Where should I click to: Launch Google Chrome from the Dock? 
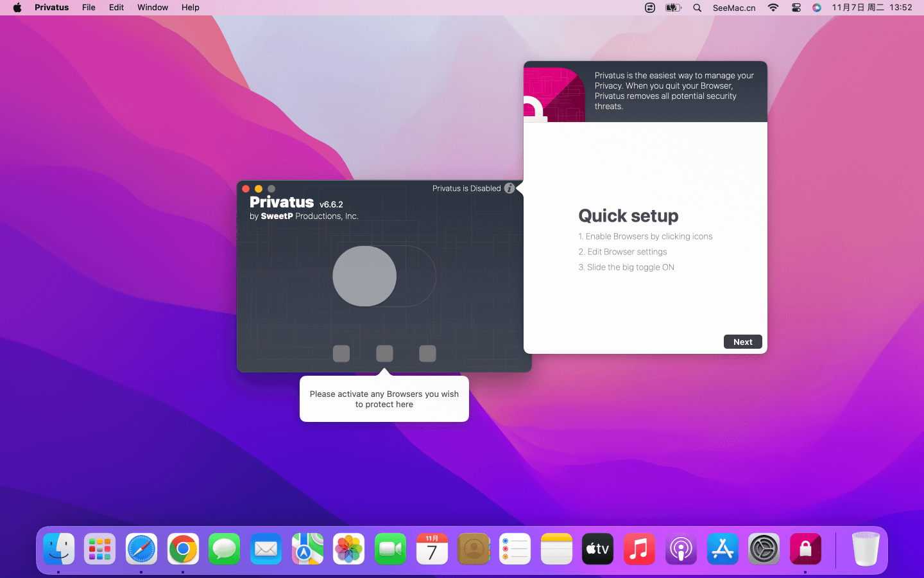183,549
